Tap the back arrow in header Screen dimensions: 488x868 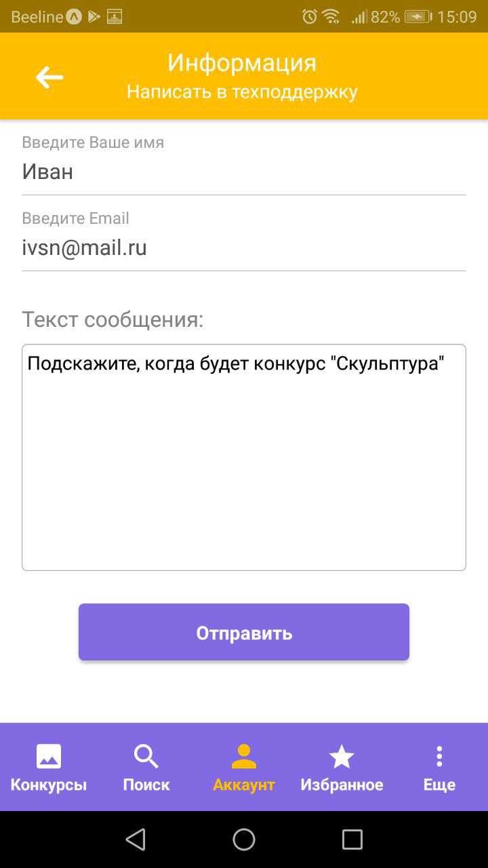pyautogui.click(x=49, y=77)
